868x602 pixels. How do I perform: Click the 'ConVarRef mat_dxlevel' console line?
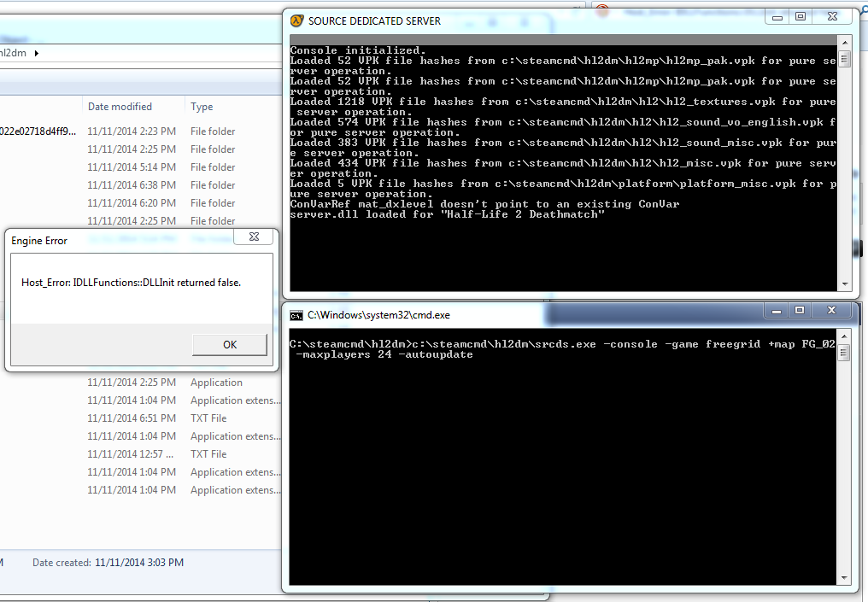point(484,204)
